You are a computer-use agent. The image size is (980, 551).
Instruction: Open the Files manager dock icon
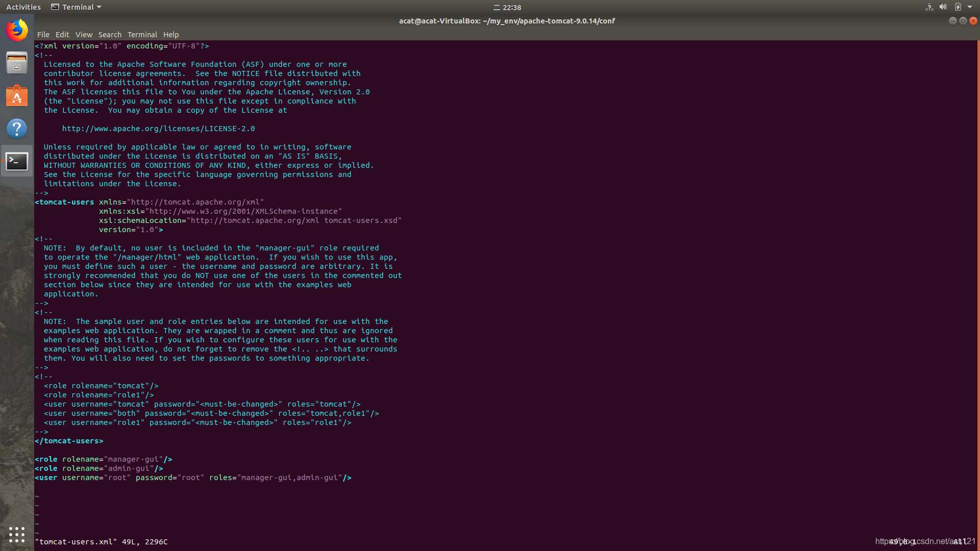(17, 63)
